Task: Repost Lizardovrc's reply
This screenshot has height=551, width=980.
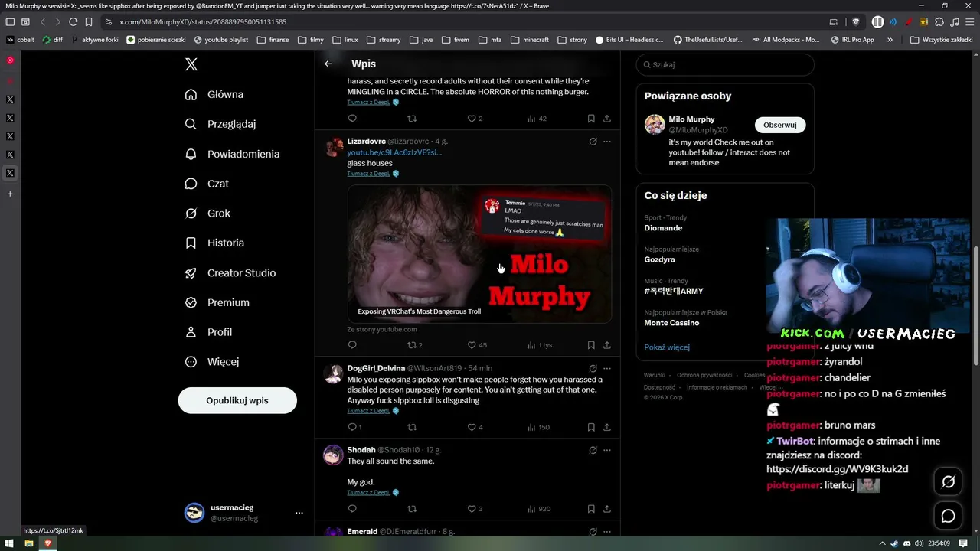Action: click(x=414, y=345)
